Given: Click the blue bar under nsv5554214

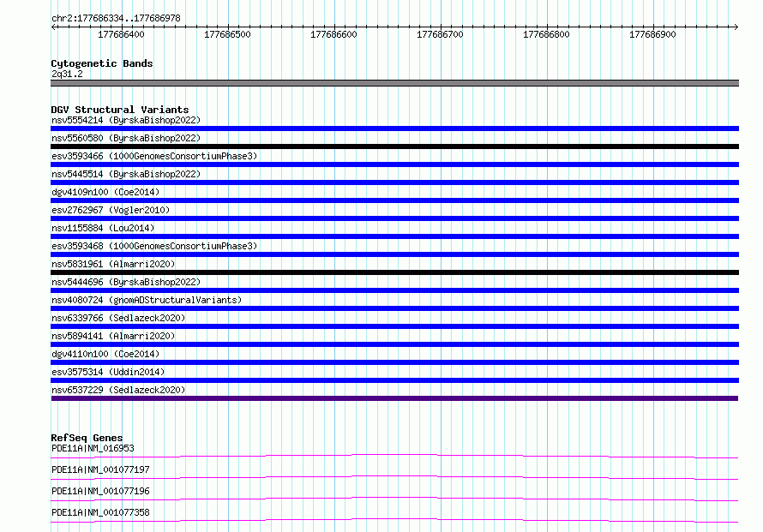Looking at the screenshot, I should (x=394, y=129).
